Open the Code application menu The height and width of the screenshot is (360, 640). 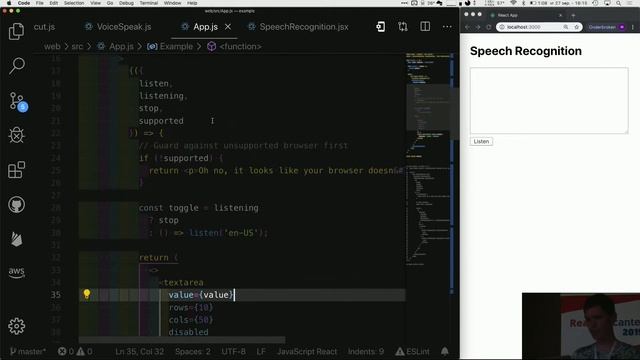pyautogui.click(x=24, y=3)
